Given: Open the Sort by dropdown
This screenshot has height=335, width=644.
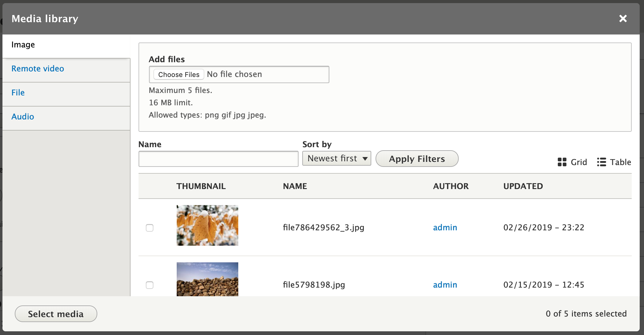Looking at the screenshot, I should tap(336, 158).
